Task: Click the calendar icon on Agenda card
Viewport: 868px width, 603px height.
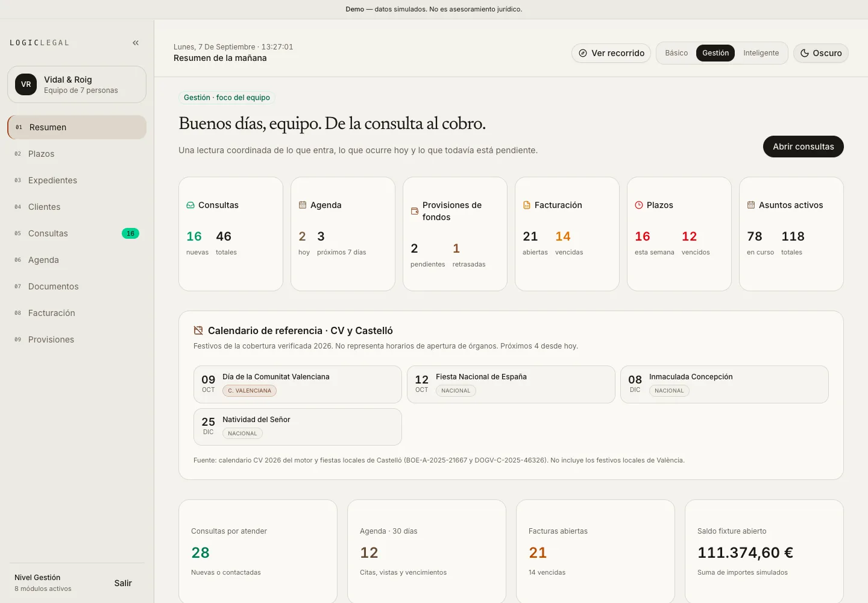Action: tap(303, 205)
